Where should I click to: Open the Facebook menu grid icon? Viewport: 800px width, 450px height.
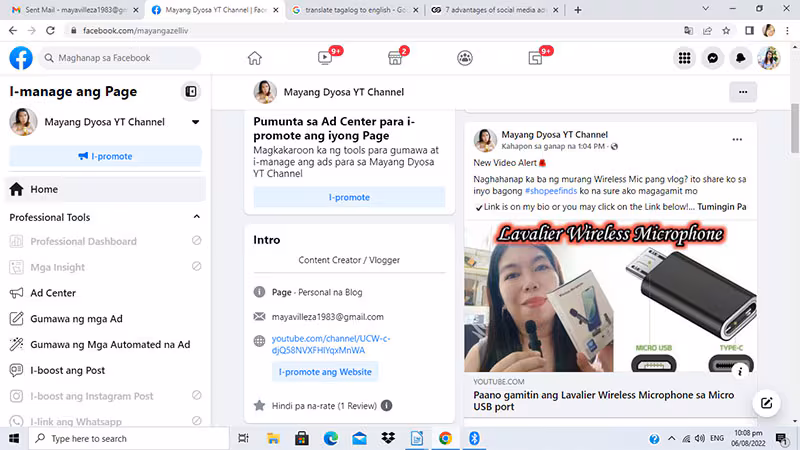click(684, 58)
